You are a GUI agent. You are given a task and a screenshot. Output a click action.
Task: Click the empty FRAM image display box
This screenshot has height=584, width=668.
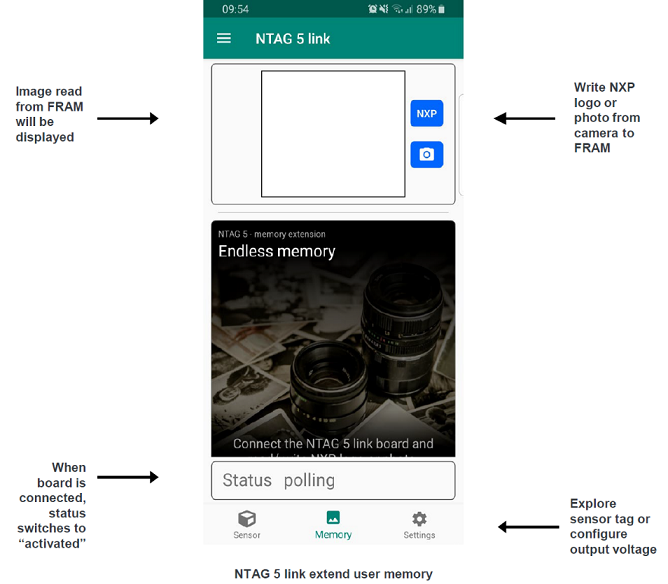pyautogui.click(x=333, y=134)
